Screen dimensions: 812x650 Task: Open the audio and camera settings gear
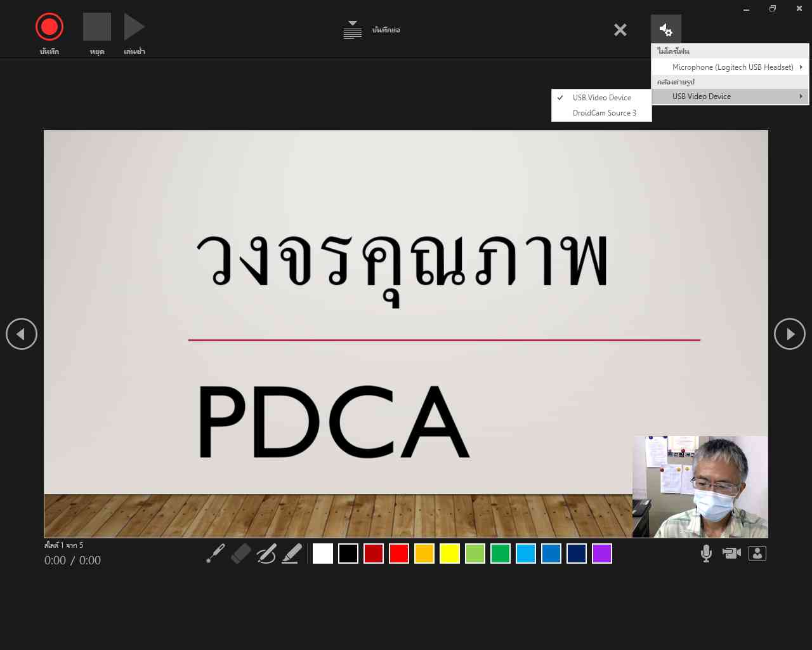[x=665, y=30]
